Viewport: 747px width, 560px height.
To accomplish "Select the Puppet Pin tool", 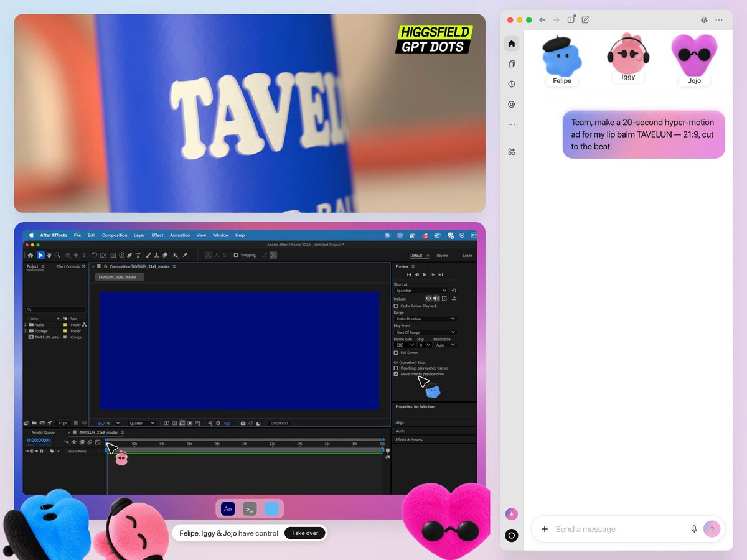I will point(186,255).
